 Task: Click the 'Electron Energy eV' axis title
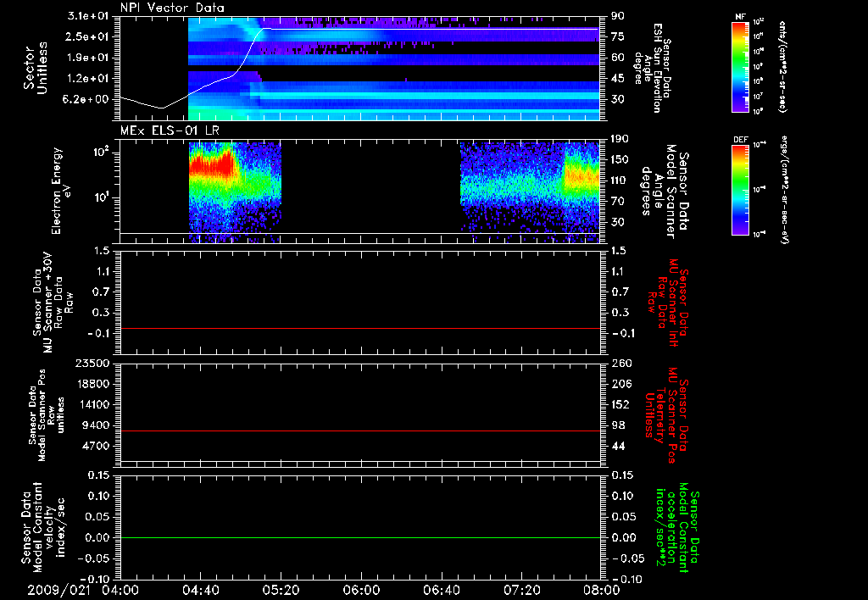pyautogui.click(x=61, y=191)
